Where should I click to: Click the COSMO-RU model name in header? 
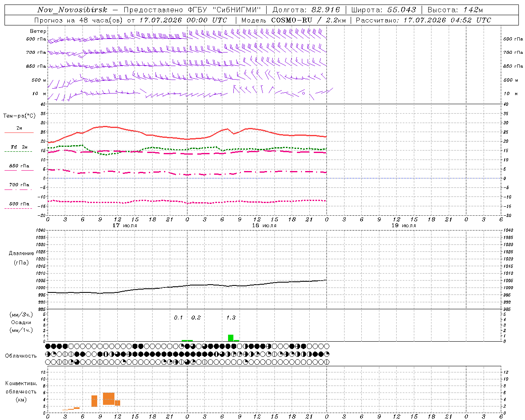tap(292, 20)
